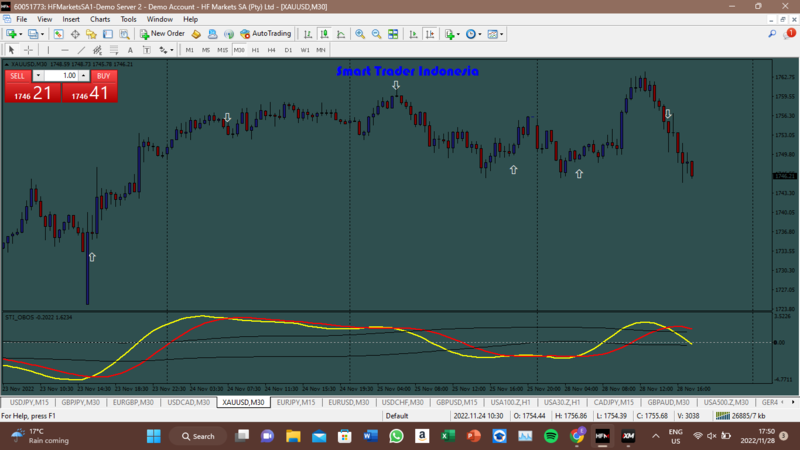Switch to H4 timeframe

coord(271,50)
